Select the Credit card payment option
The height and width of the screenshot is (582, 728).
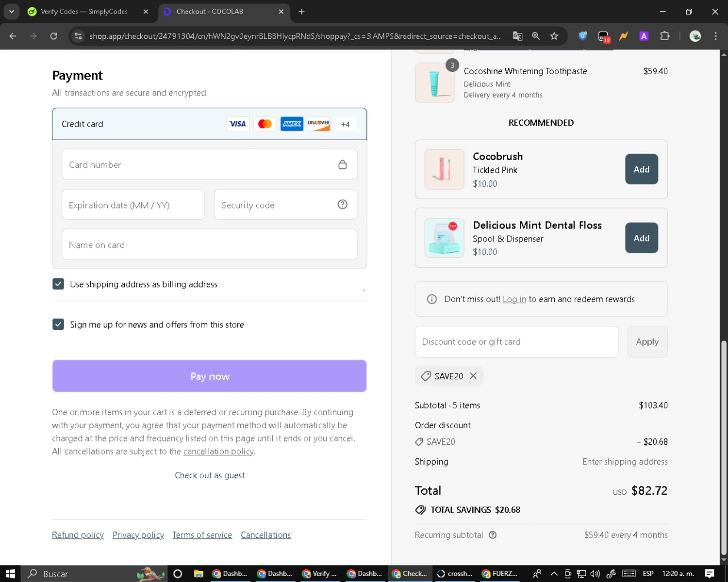tap(209, 124)
